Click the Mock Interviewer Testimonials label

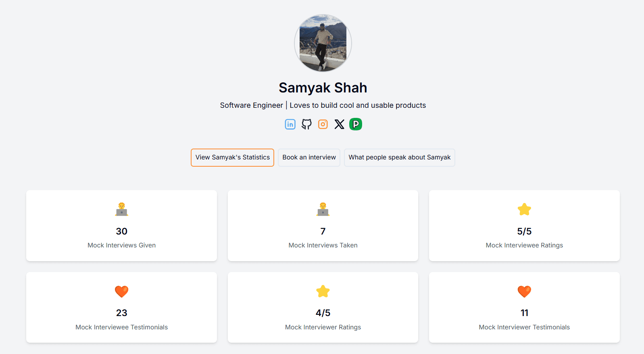coord(524,327)
